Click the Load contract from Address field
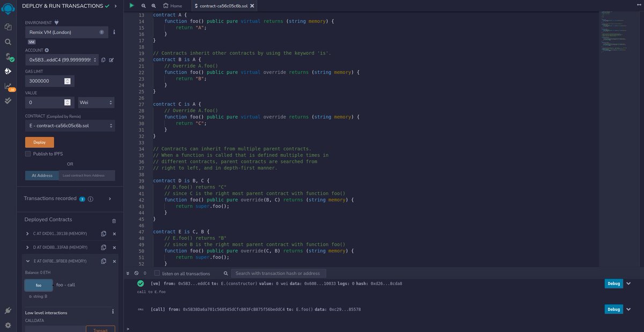The image size is (644, 332). point(86,176)
